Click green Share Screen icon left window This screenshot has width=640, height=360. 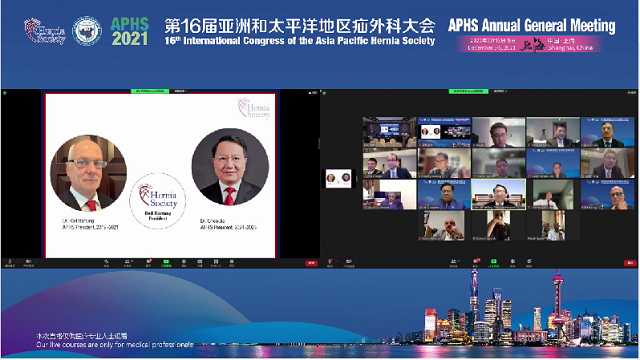[x=166, y=263]
